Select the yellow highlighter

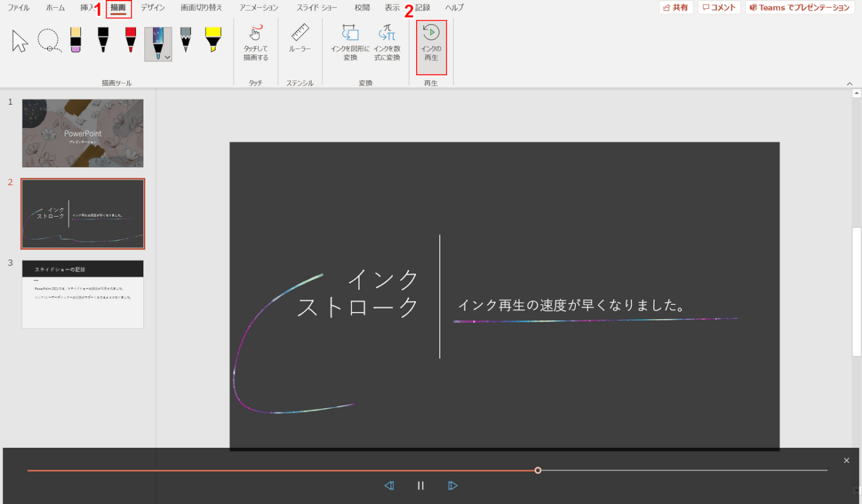[x=213, y=41]
